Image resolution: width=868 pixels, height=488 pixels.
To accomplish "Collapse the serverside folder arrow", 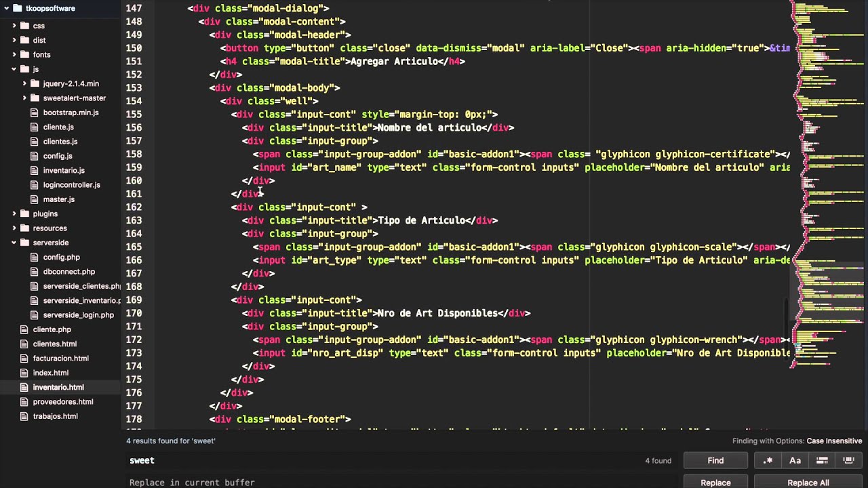I will [14, 243].
